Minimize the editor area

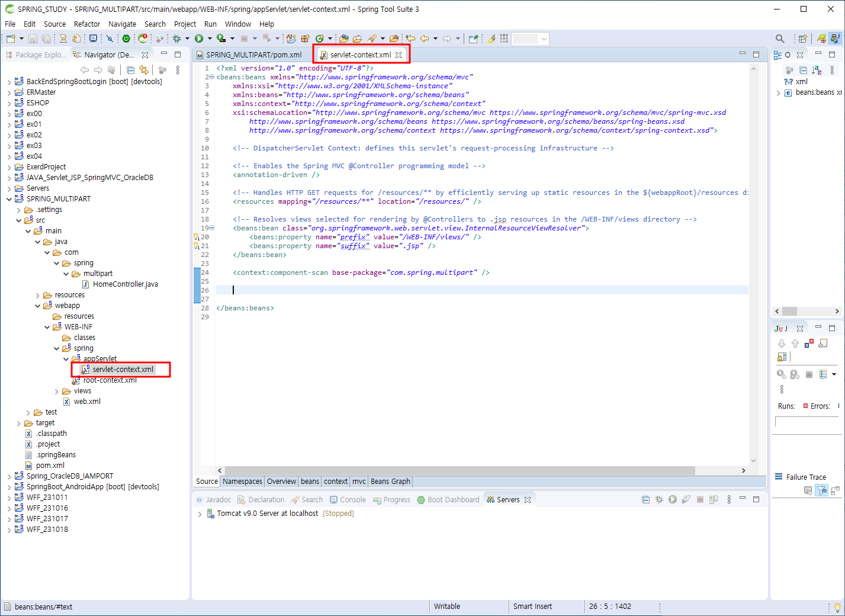[x=743, y=54]
